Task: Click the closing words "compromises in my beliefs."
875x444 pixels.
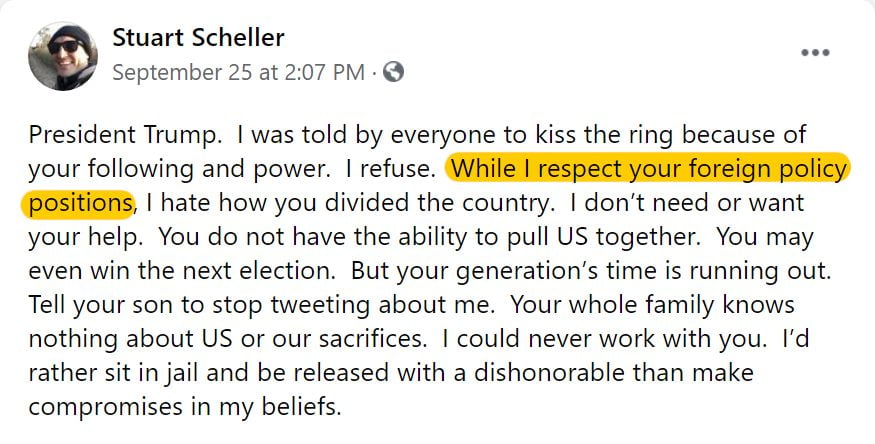Action: click(185, 408)
